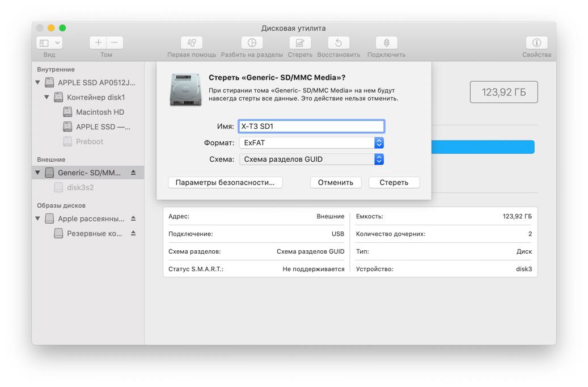
Task: Click the Внутренние section header
Action: pos(56,69)
